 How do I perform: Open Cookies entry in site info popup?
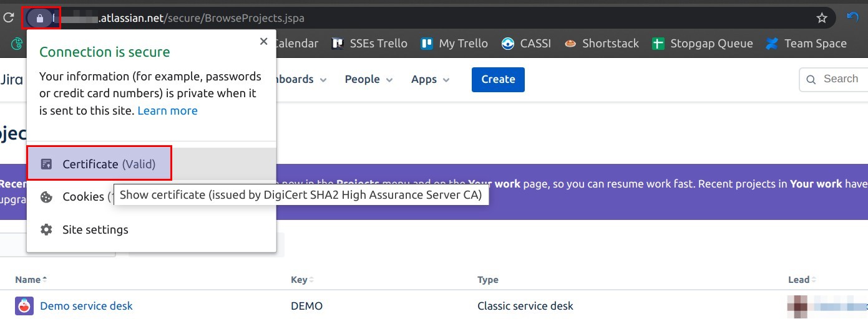pos(151,197)
